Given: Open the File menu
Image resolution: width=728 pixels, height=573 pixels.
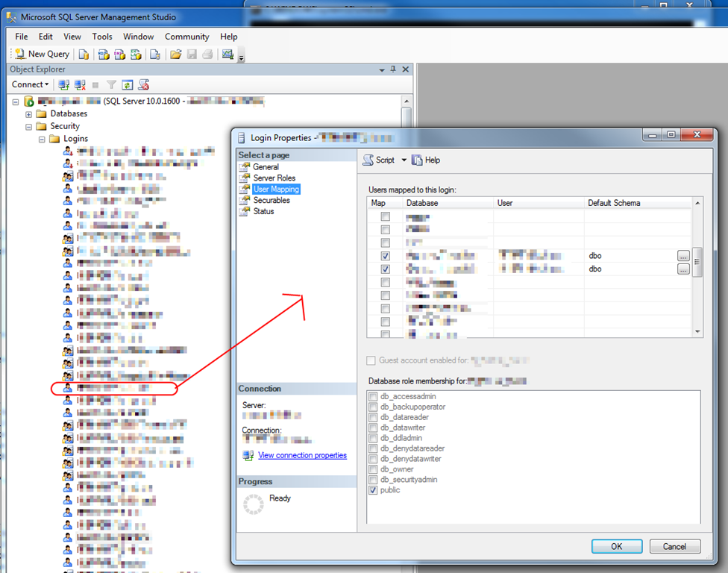Looking at the screenshot, I should 22,37.
